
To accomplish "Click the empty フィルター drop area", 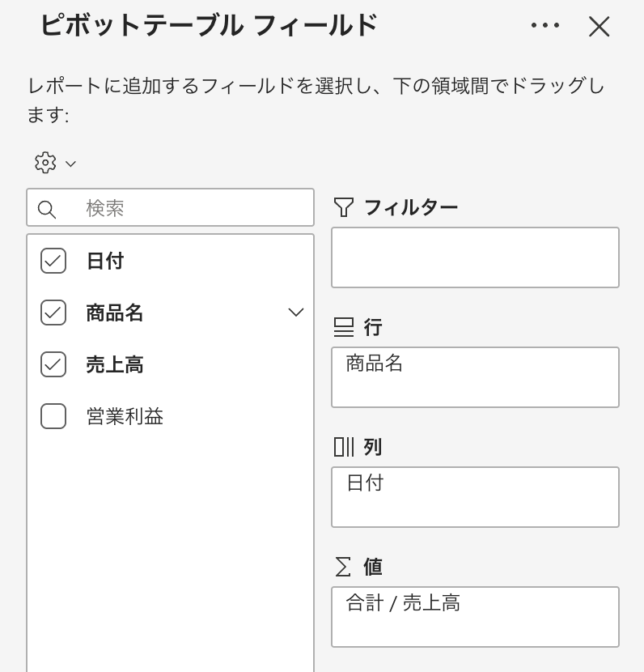I will click(x=475, y=257).
